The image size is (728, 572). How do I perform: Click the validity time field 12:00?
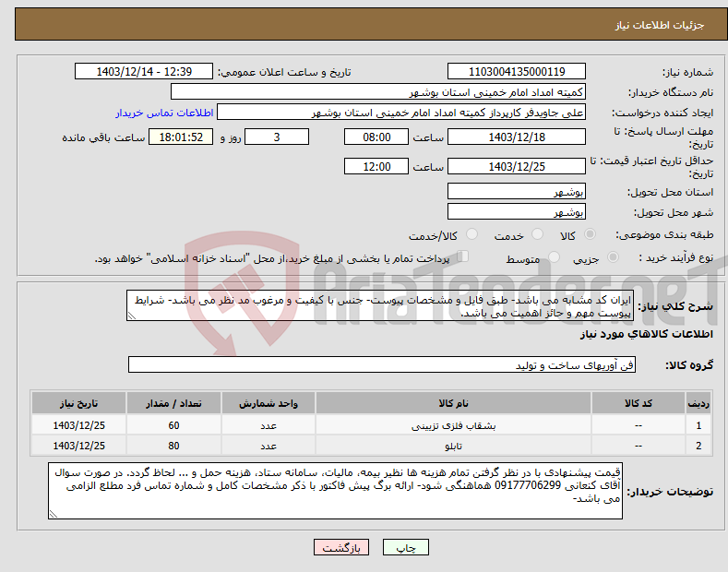[376, 166]
